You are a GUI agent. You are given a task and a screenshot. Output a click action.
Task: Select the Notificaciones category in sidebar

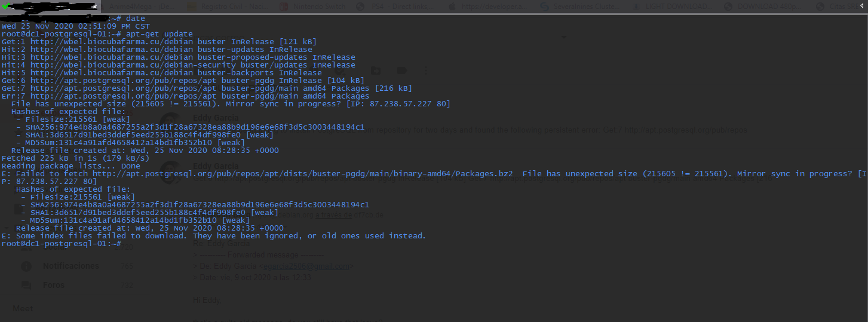pyautogui.click(x=70, y=266)
